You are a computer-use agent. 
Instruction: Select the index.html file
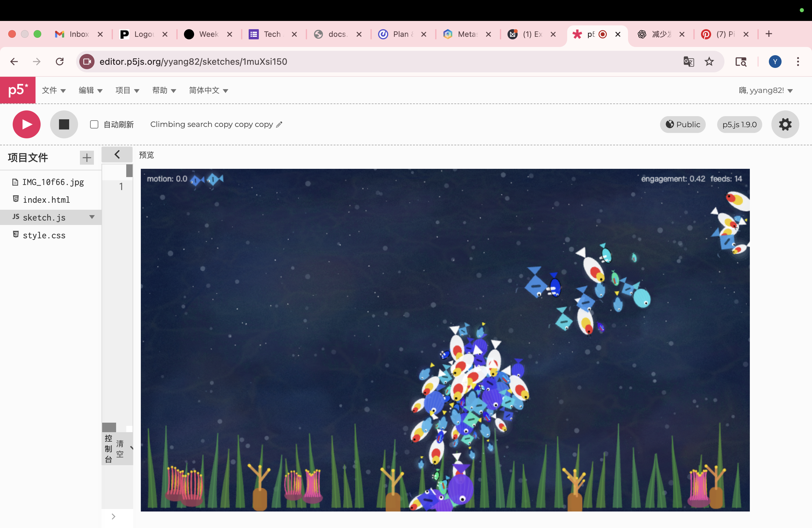click(46, 200)
